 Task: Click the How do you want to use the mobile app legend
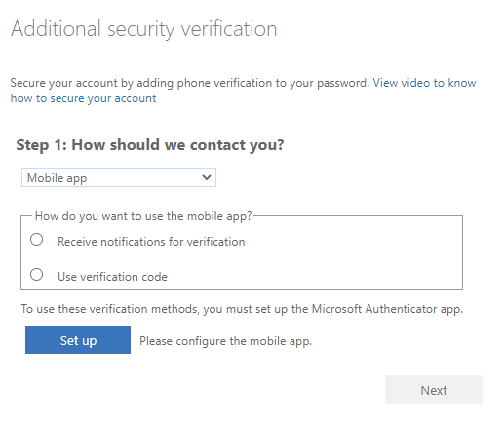coord(143,216)
